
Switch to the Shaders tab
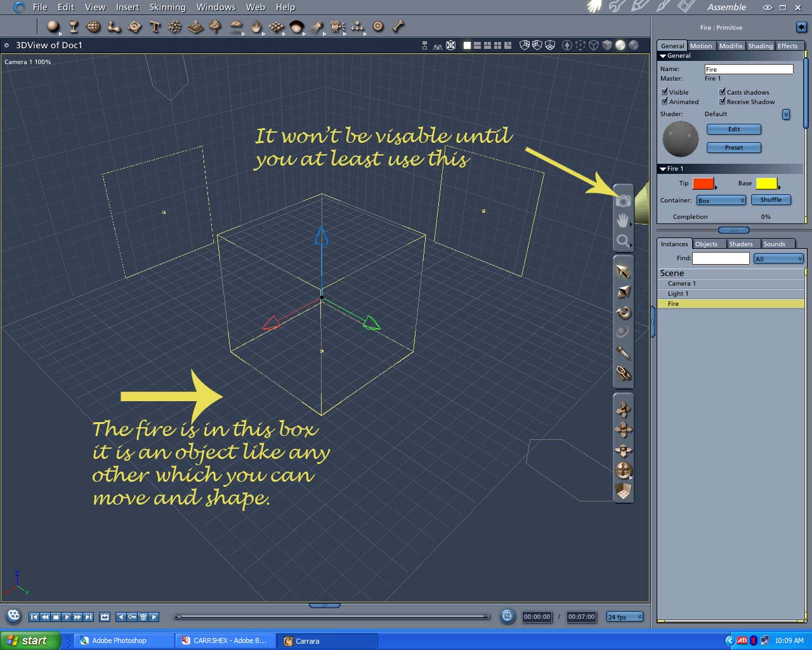(x=741, y=244)
